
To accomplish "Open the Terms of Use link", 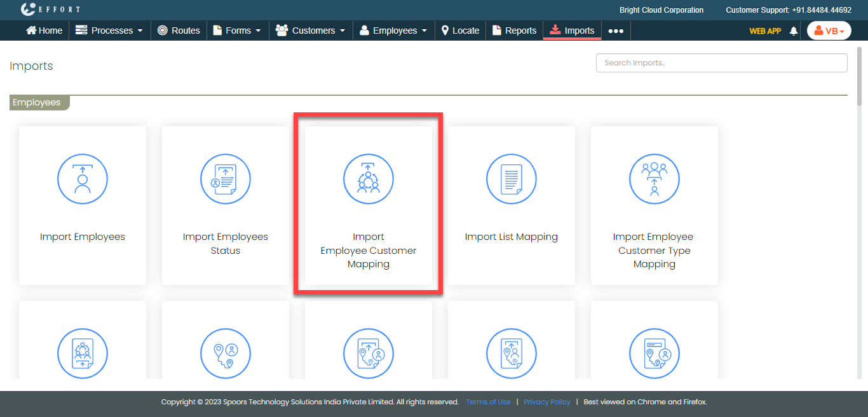I will click(488, 402).
